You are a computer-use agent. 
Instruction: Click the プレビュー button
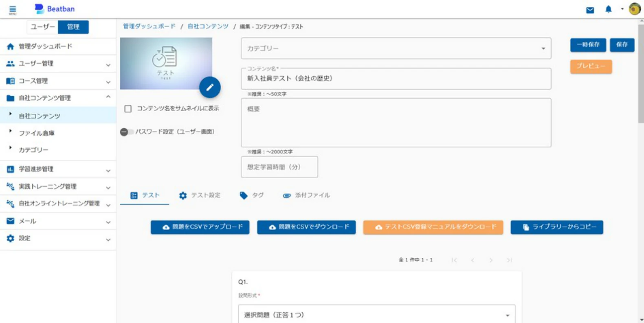pyautogui.click(x=591, y=66)
